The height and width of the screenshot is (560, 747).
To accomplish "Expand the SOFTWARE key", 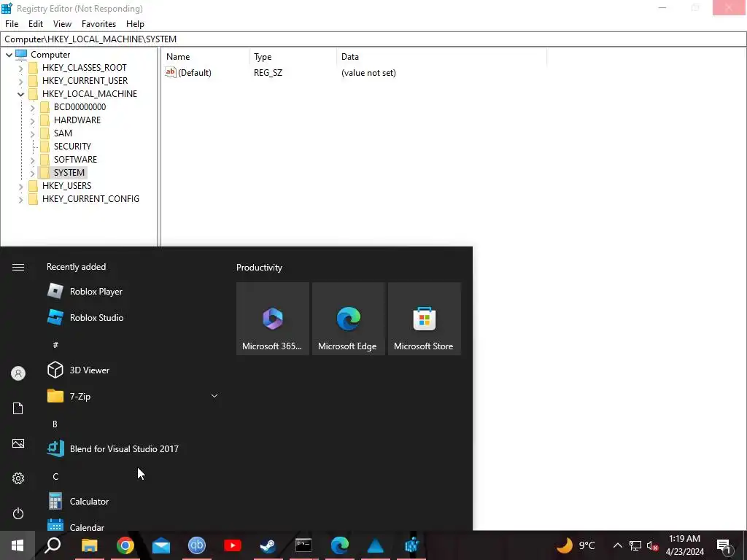I will click(32, 160).
